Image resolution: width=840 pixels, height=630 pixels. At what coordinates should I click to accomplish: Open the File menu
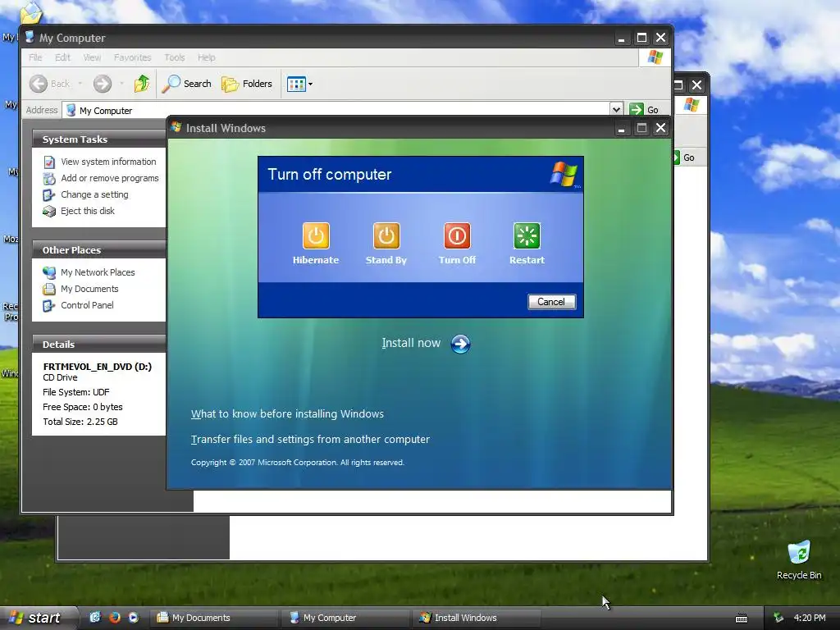coord(35,57)
